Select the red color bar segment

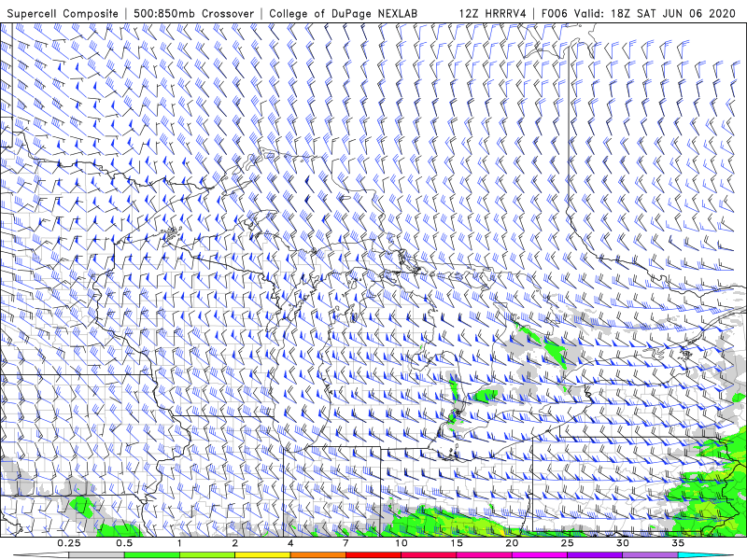[x=373, y=555]
